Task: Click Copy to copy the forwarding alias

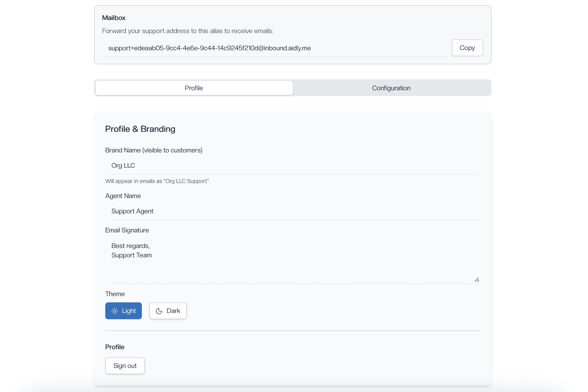Action: (467, 48)
